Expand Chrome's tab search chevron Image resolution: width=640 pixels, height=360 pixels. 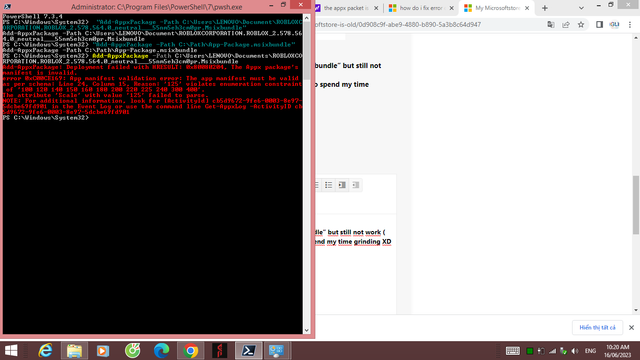click(x=581, y=8)
